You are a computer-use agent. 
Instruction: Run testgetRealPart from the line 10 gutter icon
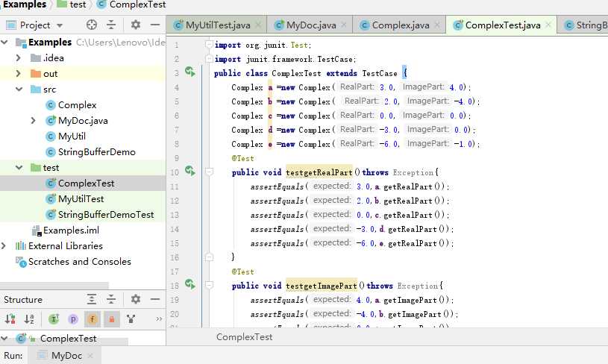tap(190, 171)
